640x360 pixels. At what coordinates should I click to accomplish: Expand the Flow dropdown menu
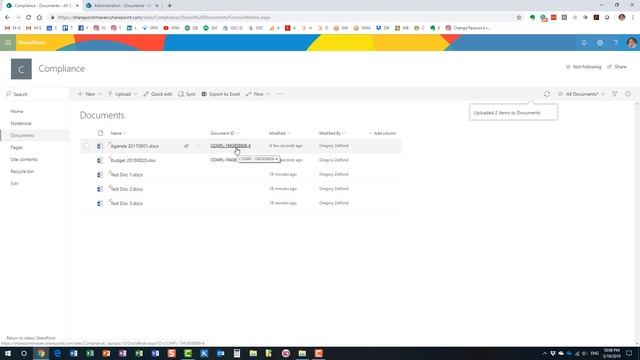[258, 94]
